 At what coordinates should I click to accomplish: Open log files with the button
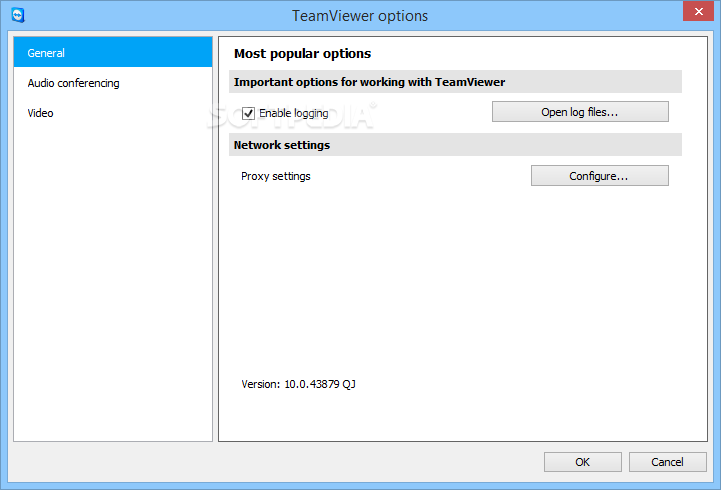(580, 112)
